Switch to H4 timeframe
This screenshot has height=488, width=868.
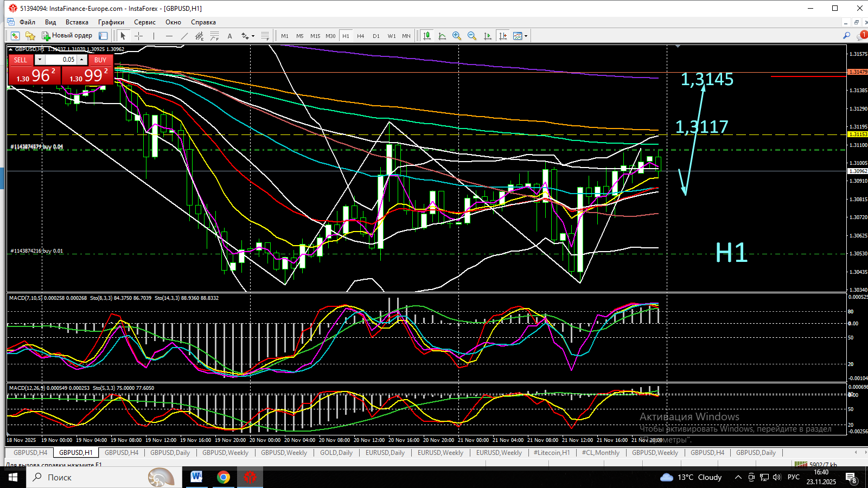click(361, 36)
